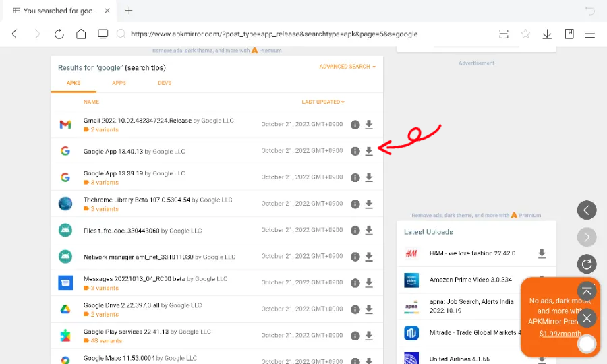Image resolution: width=607 pixels, height=364 pixels.
Task: Expand Messages beta '3 variants'
Action: (x=101, y=288)
